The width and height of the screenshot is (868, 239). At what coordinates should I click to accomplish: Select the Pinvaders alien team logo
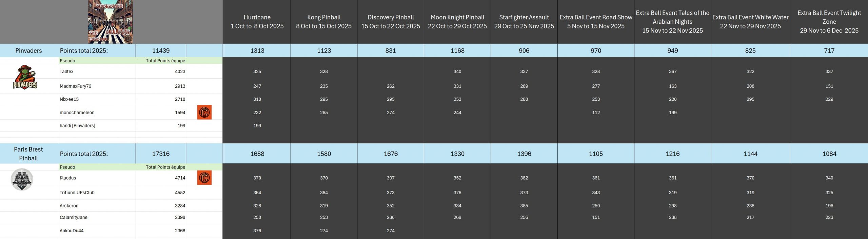(x=25, y=77)
